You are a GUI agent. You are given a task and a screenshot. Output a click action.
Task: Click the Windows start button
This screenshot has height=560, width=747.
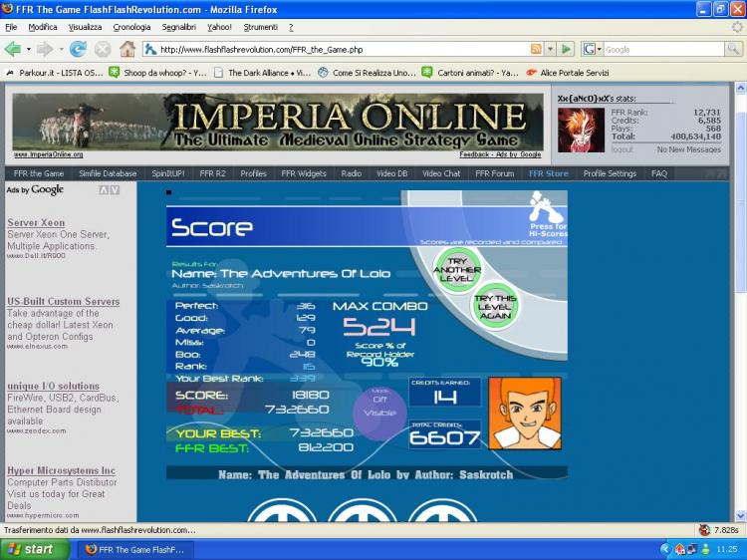[x=35, y=549]
